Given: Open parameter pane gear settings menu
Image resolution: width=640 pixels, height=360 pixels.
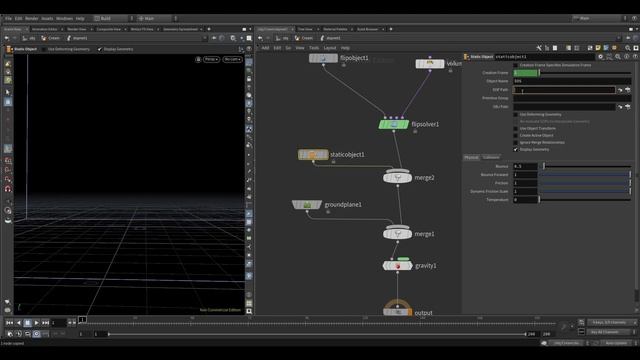Looking at the screenshot, I should click(x=600, y=57).
